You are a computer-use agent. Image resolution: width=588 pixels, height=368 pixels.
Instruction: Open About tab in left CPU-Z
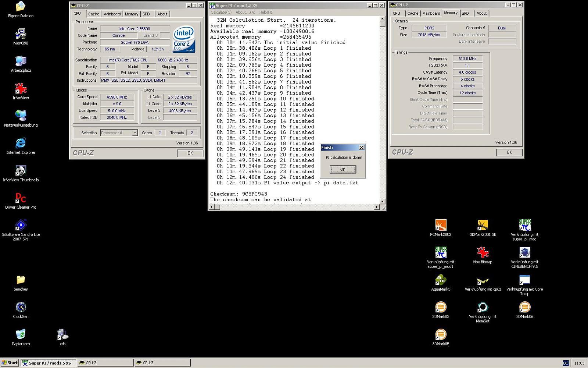[x=162, y=14]
